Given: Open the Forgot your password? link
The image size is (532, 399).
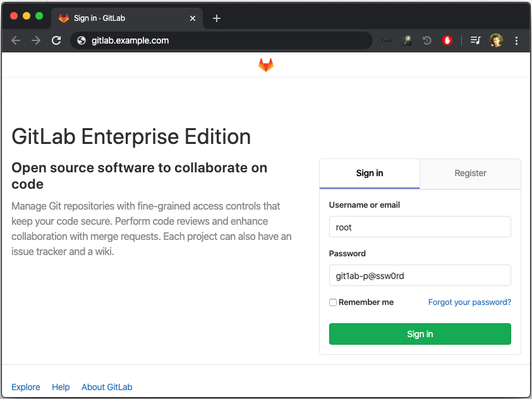Looking at the screenshot, I should tap(469, 302).
